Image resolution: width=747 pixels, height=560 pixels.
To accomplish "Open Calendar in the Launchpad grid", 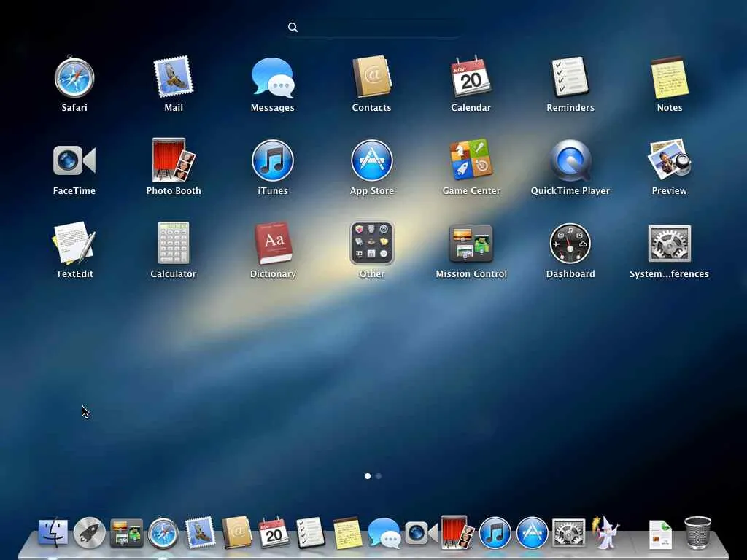I will (x=471, y=77).
